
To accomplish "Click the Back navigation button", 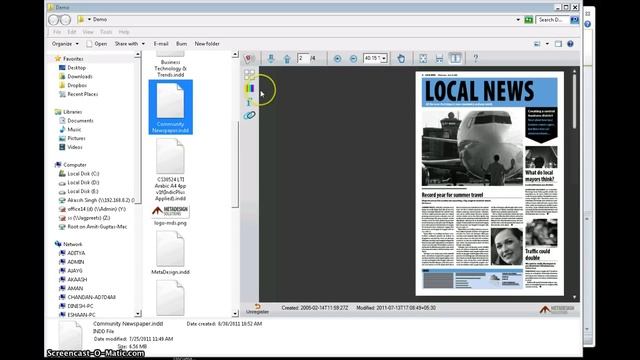I will pos(54,20).
